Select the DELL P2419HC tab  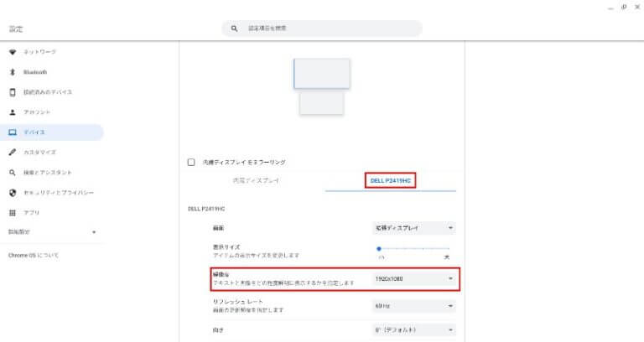tap(390, 181)
